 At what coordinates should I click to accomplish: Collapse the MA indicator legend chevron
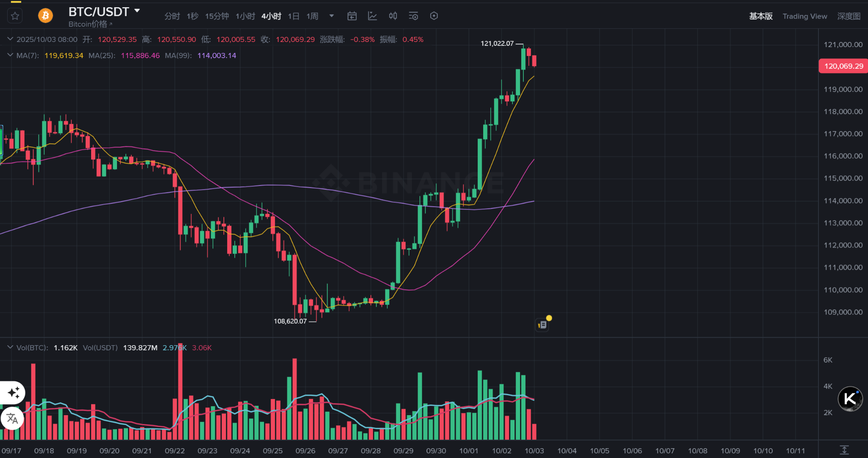click(x=10, y=55)
